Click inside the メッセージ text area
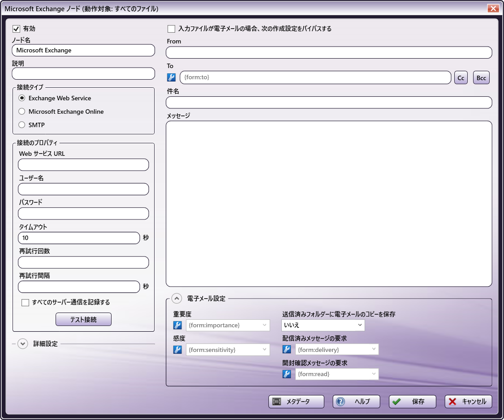504x420 pixels. [329, 204]
